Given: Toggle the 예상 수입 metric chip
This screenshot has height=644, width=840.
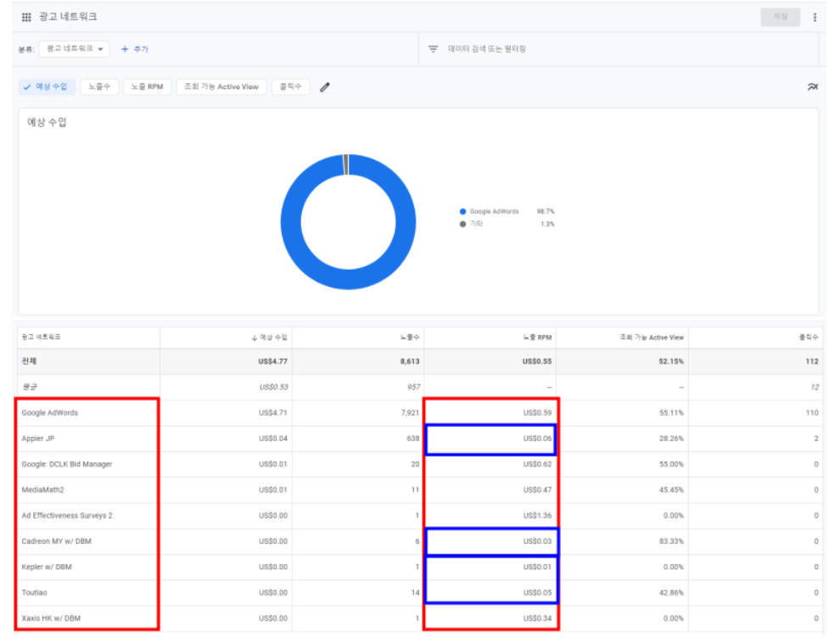Looking at the screenshot, I should tap(48, 87).
